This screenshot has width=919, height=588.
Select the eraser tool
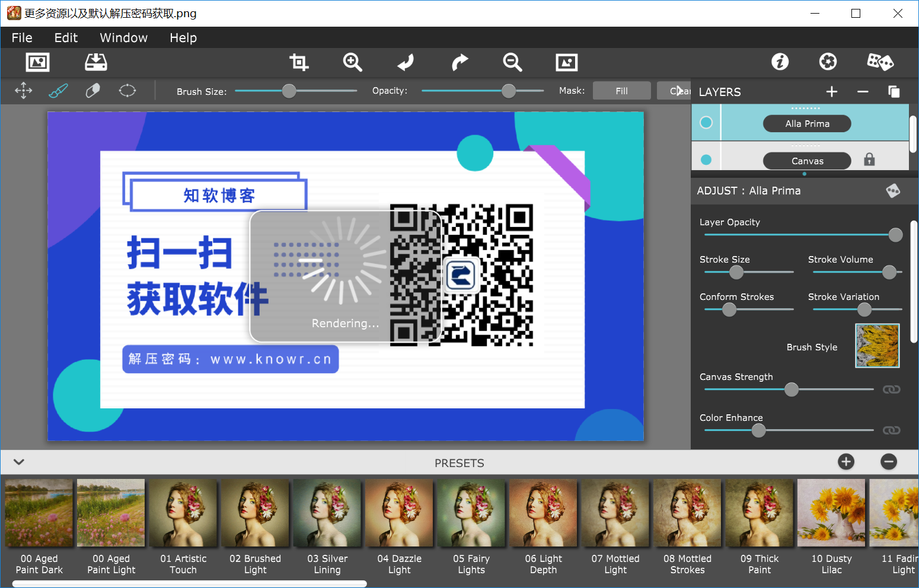tap(93, 91)
